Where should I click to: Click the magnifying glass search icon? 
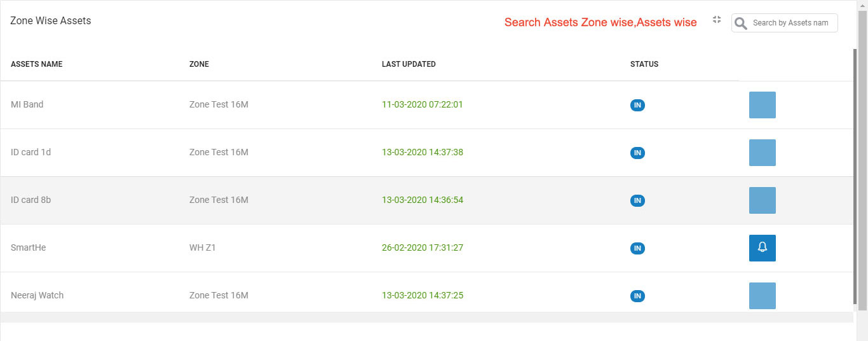[740, 24]
